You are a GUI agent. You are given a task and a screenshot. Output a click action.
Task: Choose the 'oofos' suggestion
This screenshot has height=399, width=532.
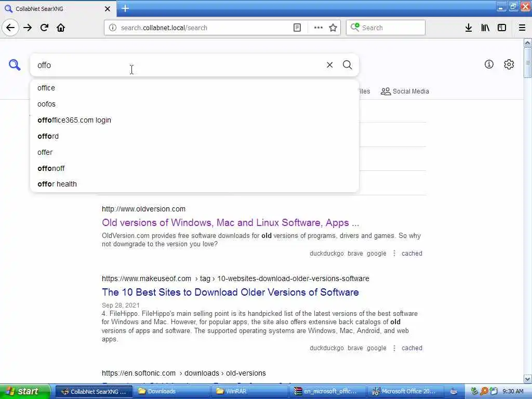(194, 104)
